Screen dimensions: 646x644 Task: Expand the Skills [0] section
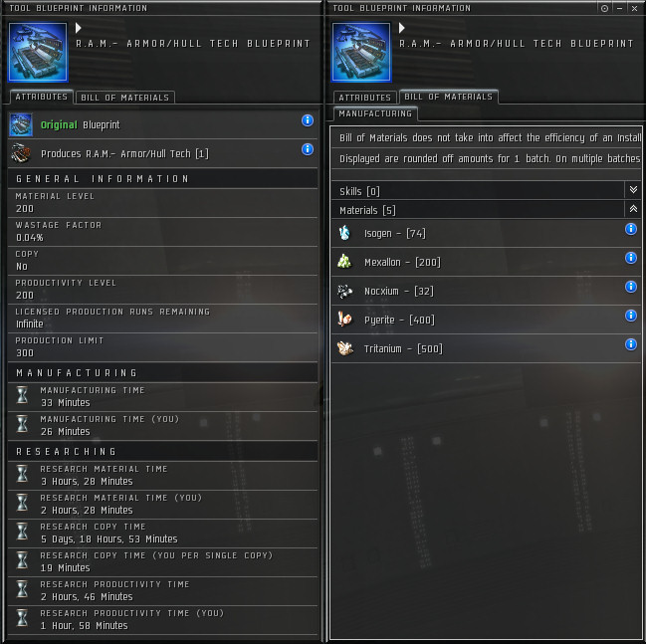(633, 190)
